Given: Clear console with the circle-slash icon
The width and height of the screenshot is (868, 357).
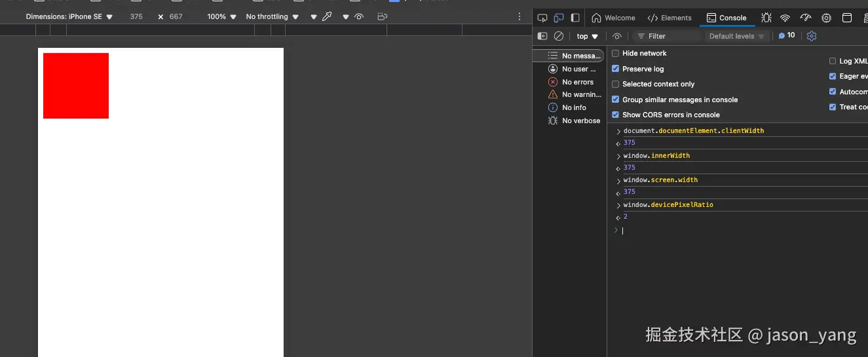Looking at the screenshot, I should pyautogui.click(x=559, y=36).
